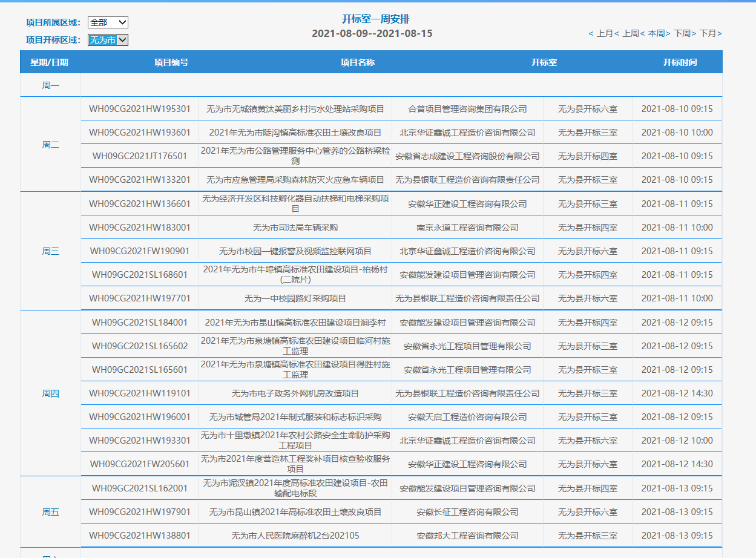
Task: Select the 周三 day label
Action: pos(51,251)
